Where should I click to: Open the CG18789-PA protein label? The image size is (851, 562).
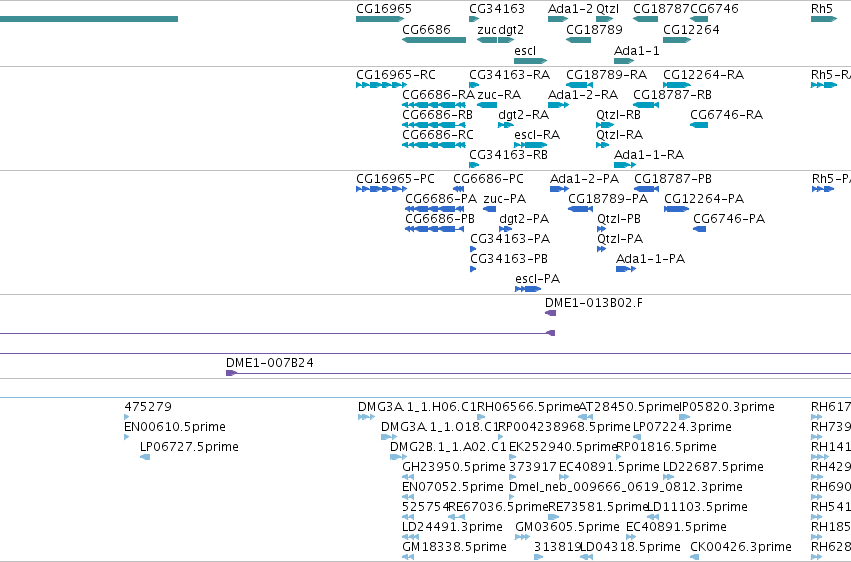[x=608, y=199]
